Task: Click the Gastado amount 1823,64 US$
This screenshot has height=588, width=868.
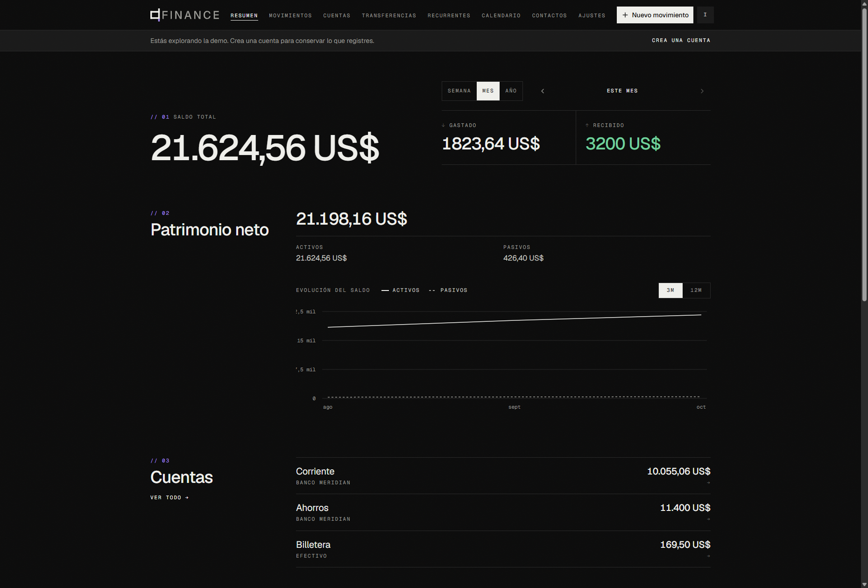Action: coord(491,144)
